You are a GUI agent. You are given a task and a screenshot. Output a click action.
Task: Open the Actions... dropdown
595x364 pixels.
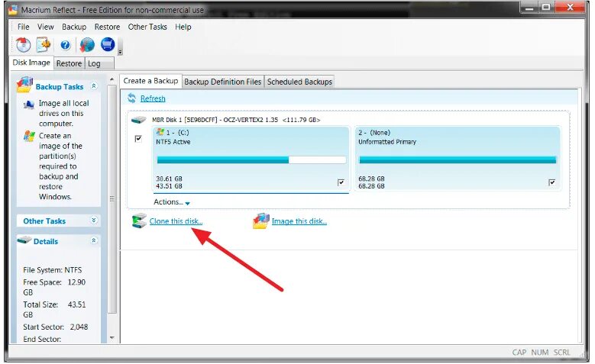(x=172, y=202)
